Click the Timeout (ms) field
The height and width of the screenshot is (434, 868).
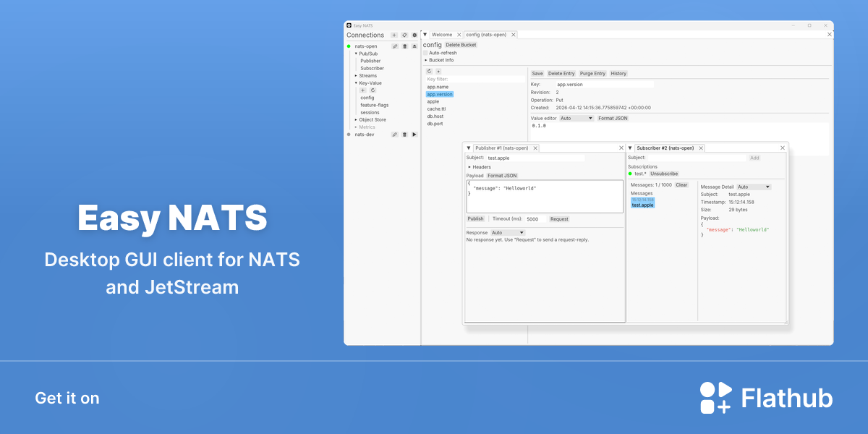pos(535,218)
